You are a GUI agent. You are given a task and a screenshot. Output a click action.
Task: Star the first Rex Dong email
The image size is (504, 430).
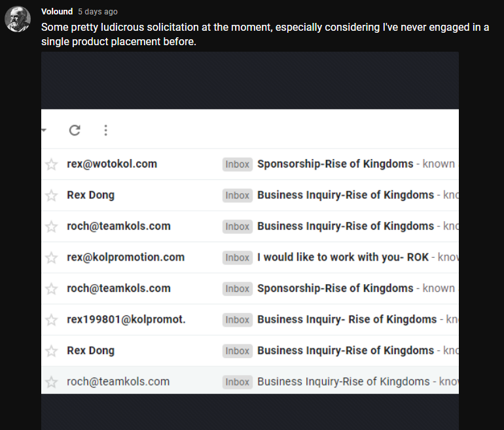pos(52,196)
